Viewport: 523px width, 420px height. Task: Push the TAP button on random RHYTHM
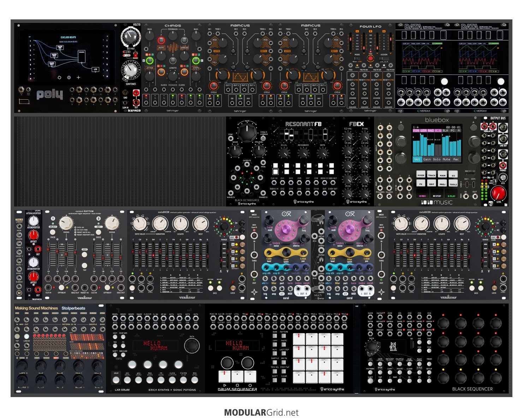click(x=84, y=265)
